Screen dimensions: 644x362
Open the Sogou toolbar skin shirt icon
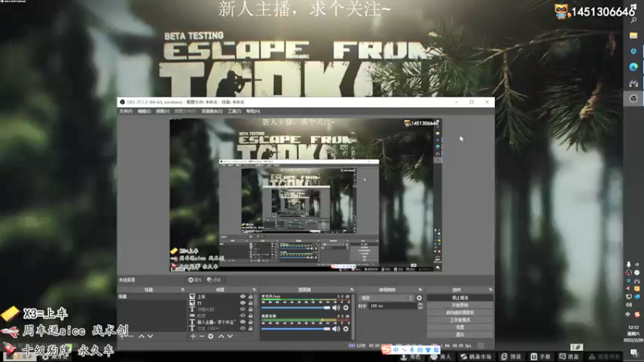(x=428, y=350)
